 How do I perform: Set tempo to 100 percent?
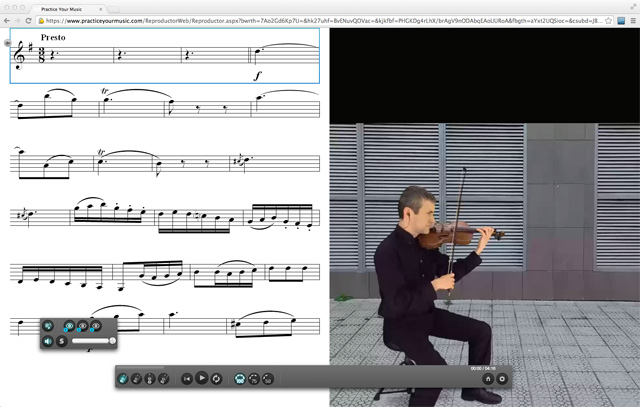coord(240,379)
